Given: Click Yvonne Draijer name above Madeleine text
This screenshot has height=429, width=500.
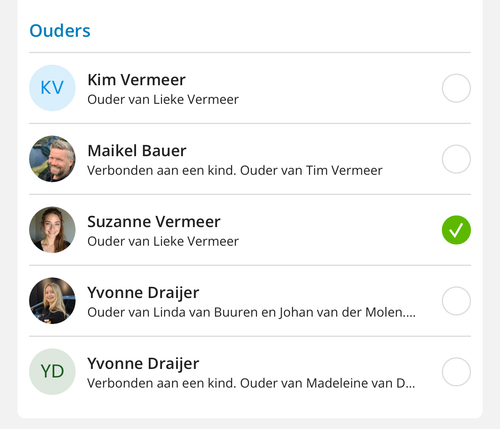Looking at the screenshot, I should (143, 364).
